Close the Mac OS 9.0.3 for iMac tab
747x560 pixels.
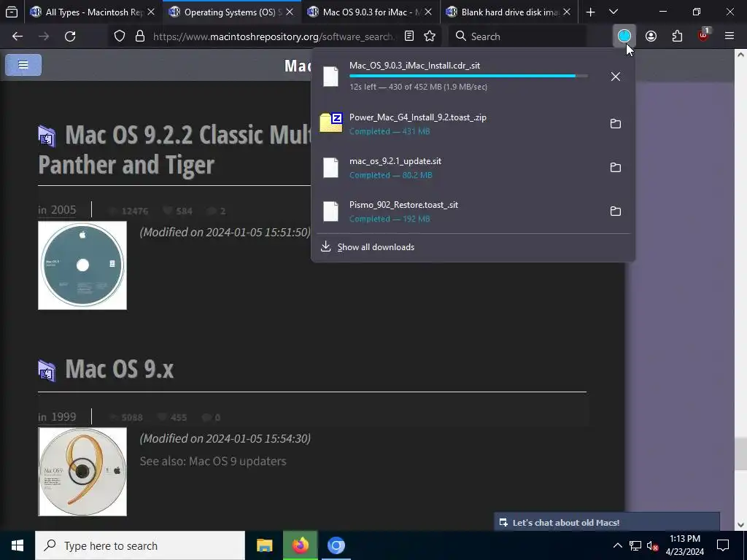click(427, 12)
